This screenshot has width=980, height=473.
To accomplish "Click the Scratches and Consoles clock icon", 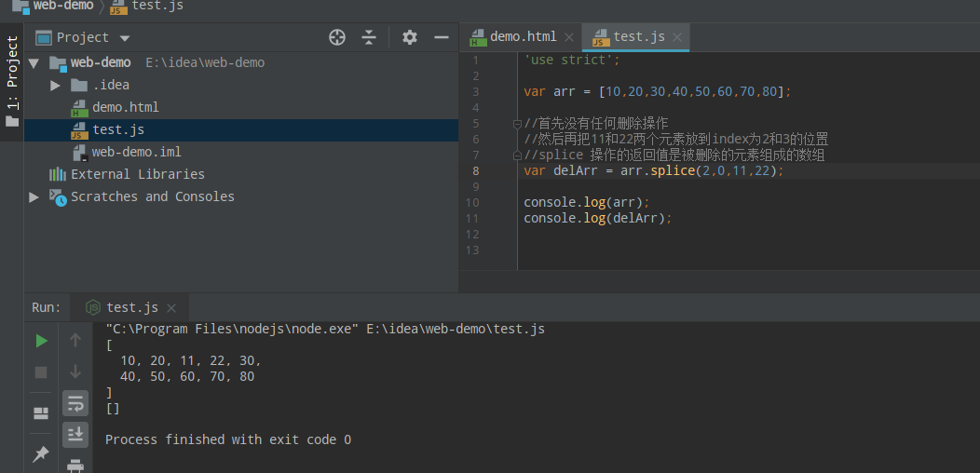I will point(58,197).
